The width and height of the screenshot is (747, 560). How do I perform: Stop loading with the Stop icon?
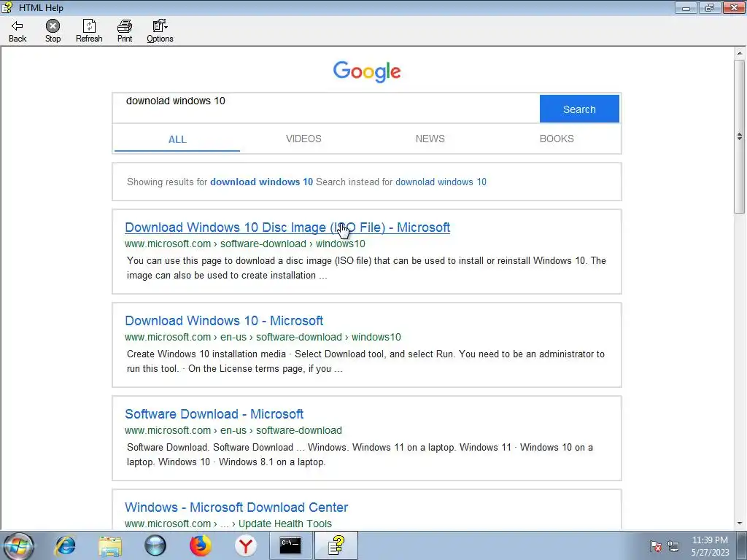coord(53,31)
